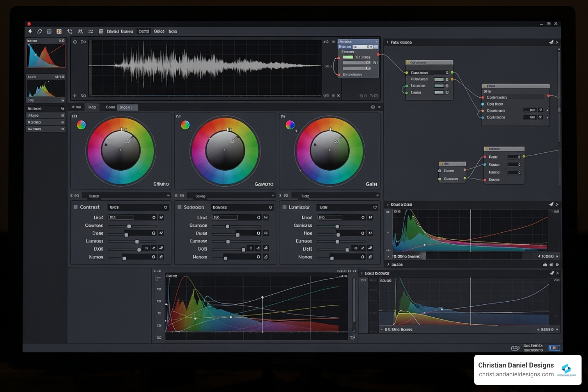The width and height of the screenshot is (588, 392).
Task: Toggle the Sarteroion checkbox in the middle panel
Action: (180, 207)
